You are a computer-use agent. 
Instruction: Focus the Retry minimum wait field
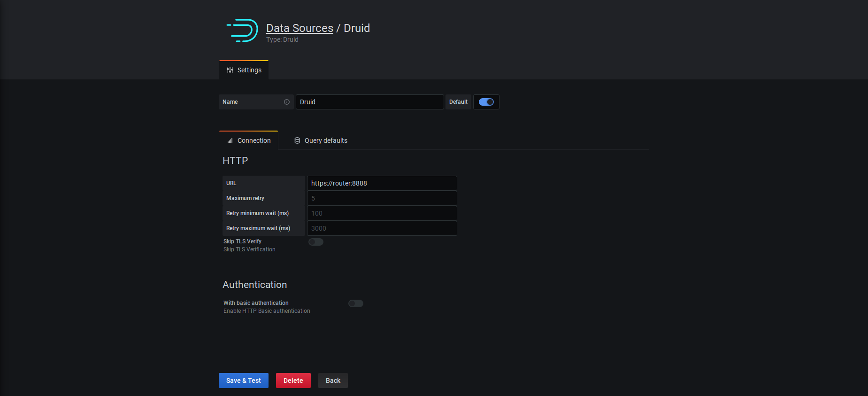pyautogui.click(x=382, y=213)
